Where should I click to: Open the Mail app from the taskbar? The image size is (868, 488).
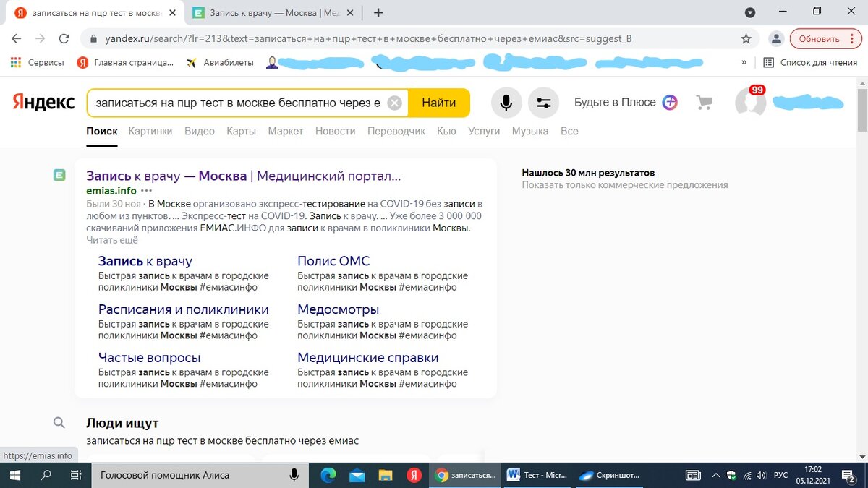(357, 475)
